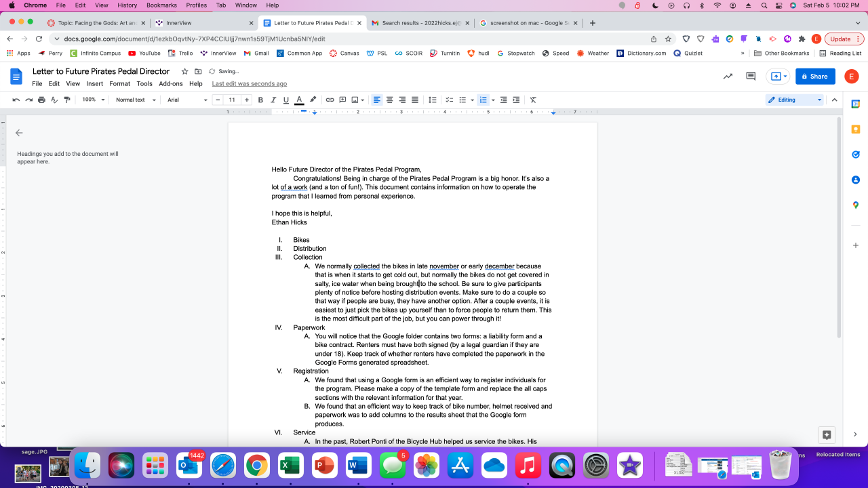Pick a text color with the A icon
The width and height of the screenshot is (868, 488).
click(299, 100)
